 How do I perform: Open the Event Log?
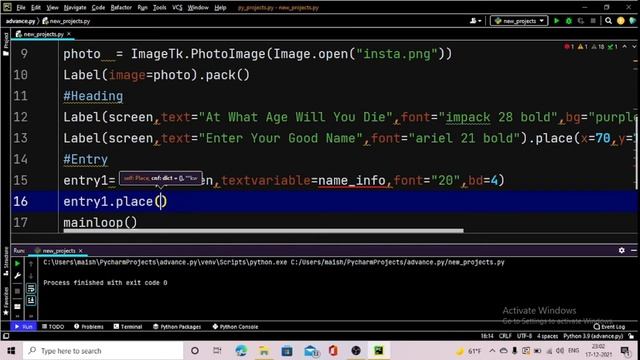(x=609, y=327)
